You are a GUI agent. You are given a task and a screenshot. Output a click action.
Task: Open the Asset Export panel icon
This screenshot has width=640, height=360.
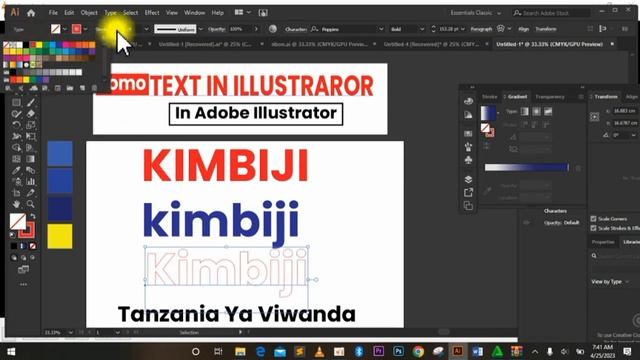coord(468,192)
